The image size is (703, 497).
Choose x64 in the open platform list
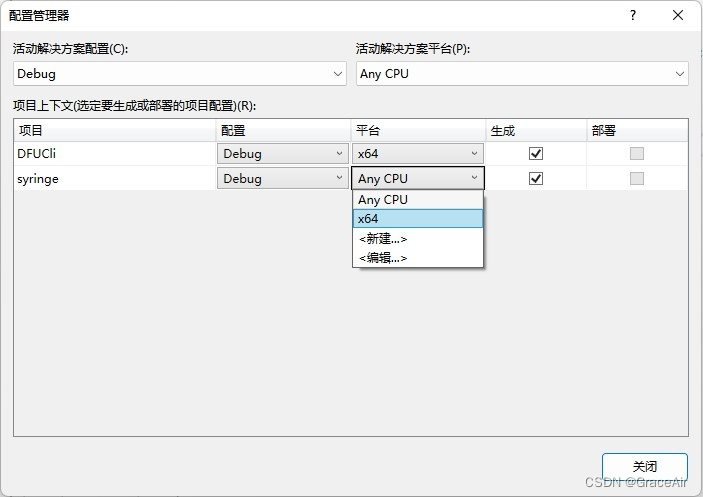[418, 219]
